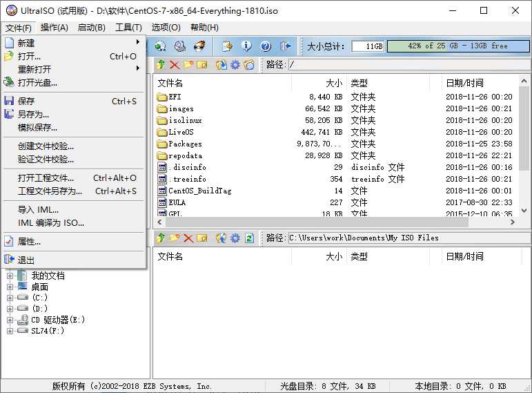Select 打开工程文件... menu entry
532x393 pixels.
pyautogui.click(x=74, y=178)
